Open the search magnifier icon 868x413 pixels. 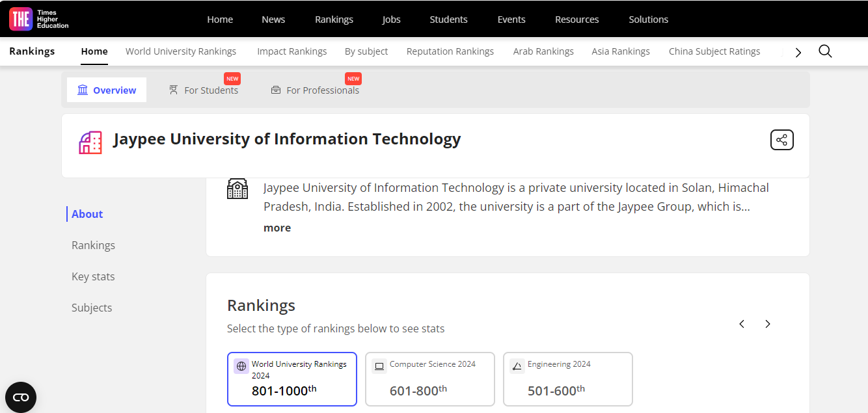[825, 51]
